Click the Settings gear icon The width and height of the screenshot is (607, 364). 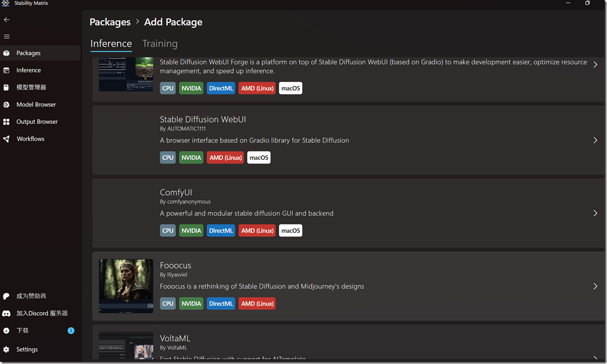click(6, 349)
